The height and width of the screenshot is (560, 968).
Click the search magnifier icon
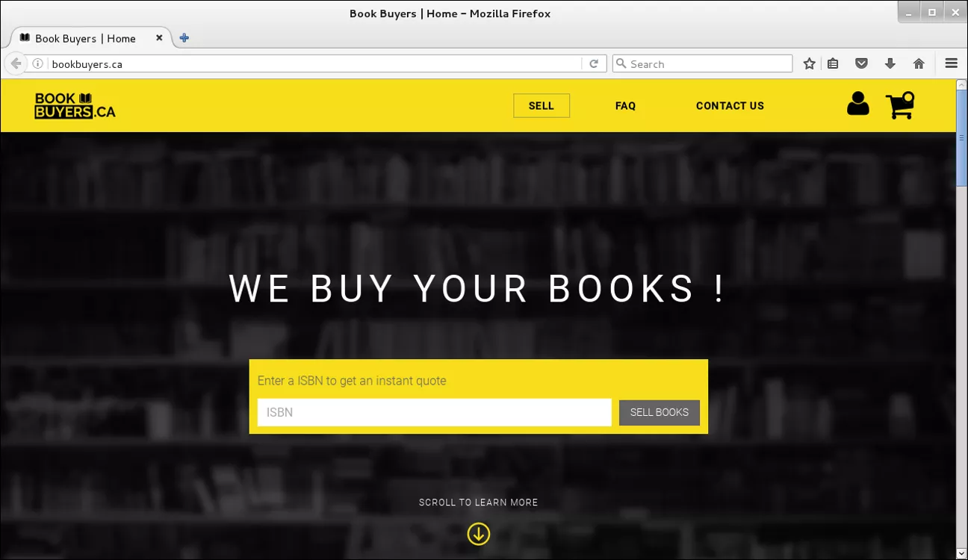point(621,63)
